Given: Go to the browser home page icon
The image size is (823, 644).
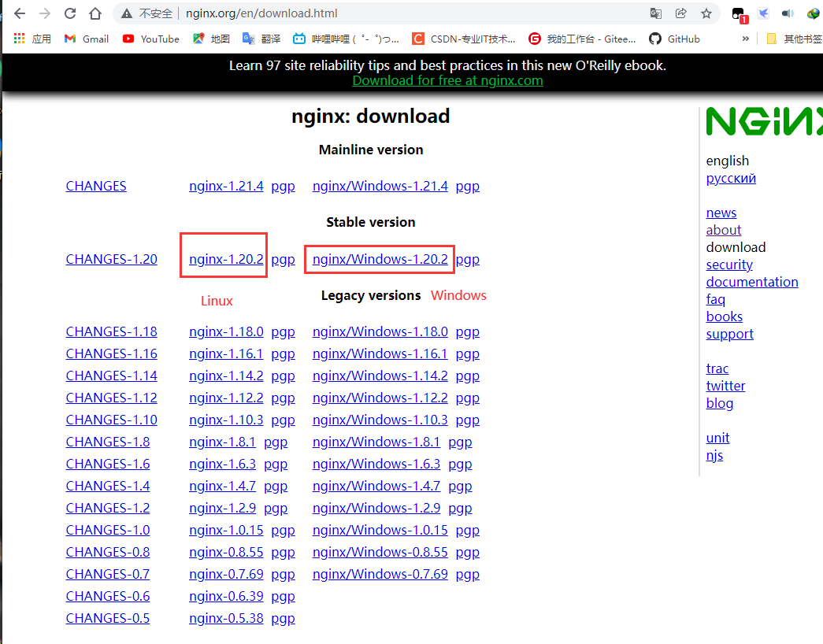Looking at the screenshot, I should 95,13.
